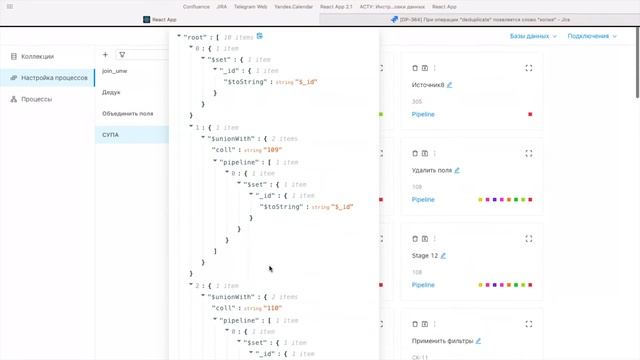The width and height of the screenshot is (640, 360).
Task: Click the red square on Источник8 card
Action: pyautogui.click(x=530, y=114)
